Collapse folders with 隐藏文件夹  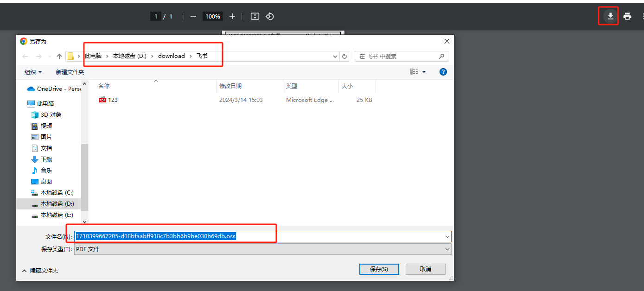pos(40,270)
